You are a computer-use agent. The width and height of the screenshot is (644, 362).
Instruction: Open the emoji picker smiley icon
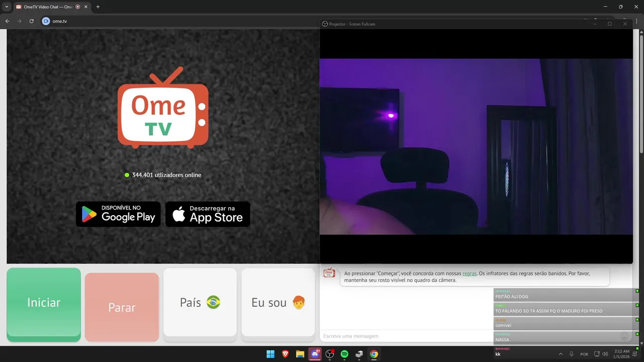624,336
